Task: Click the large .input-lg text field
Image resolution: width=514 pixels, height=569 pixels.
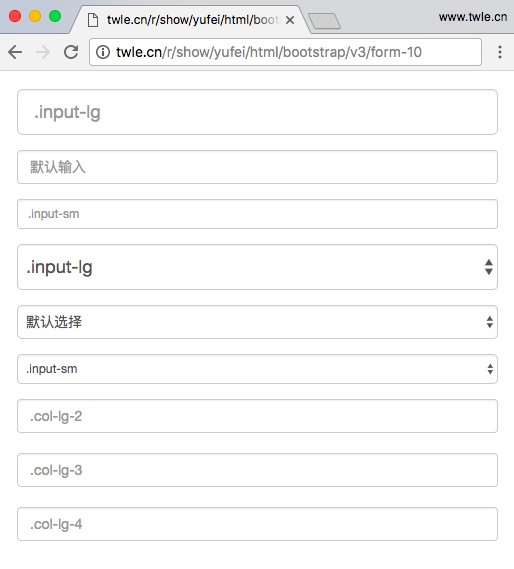Action: [x=257, y=112]
